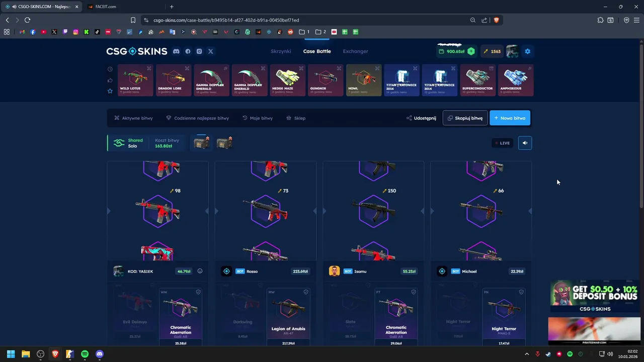This screenshot has height=362, width=644.
Task: Open the user avatar in the header
Action: point(512,51)
